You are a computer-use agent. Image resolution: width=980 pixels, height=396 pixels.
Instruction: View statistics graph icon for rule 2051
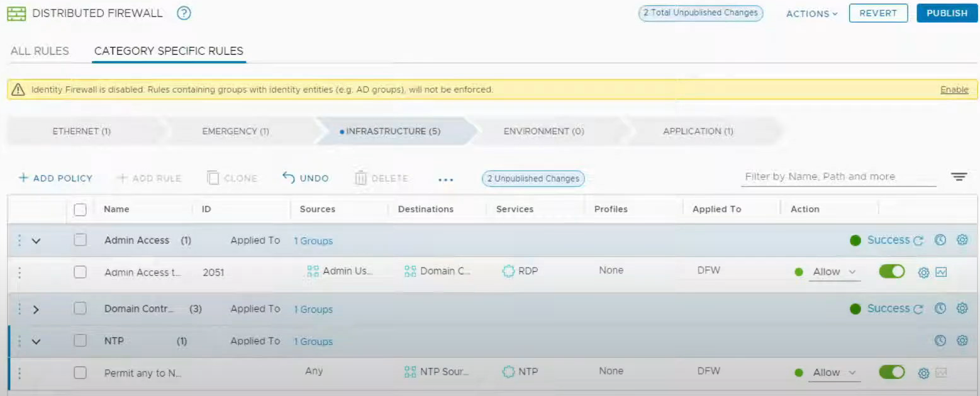pos(941,272)
